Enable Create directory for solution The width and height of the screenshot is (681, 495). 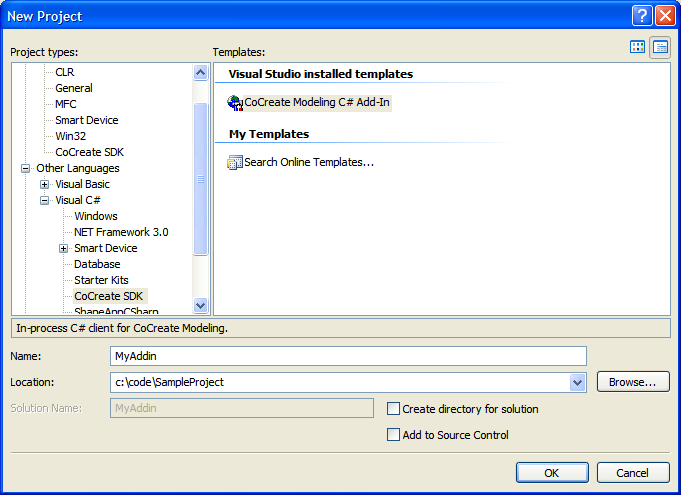(393, 409)
